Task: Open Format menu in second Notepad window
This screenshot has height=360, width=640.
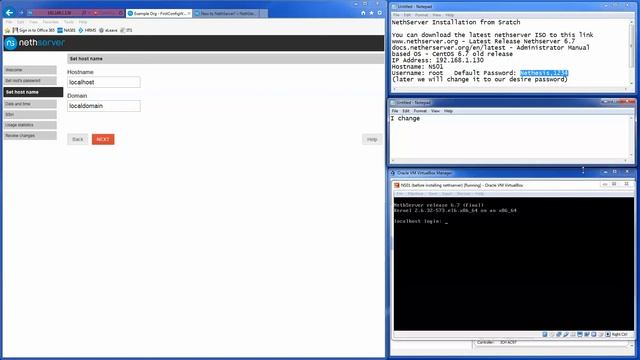Action: [420, 111]
